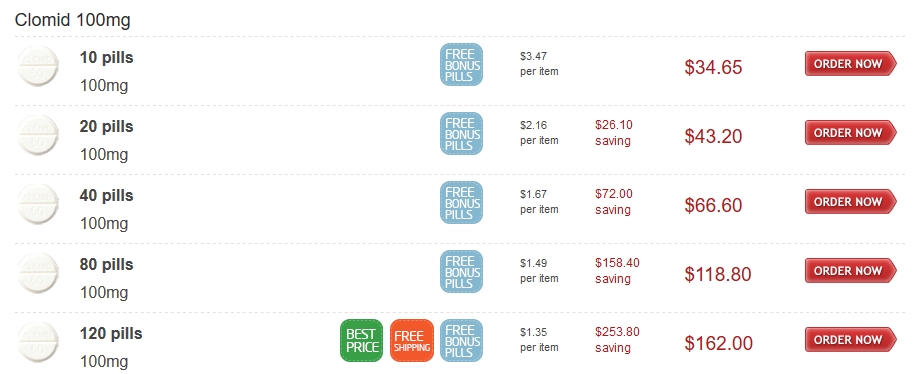Click the pill image beside 40 pills
Image resolution: width=919 pixels, height=374 pixels.
pyautogui.click(x=38, y=204)
